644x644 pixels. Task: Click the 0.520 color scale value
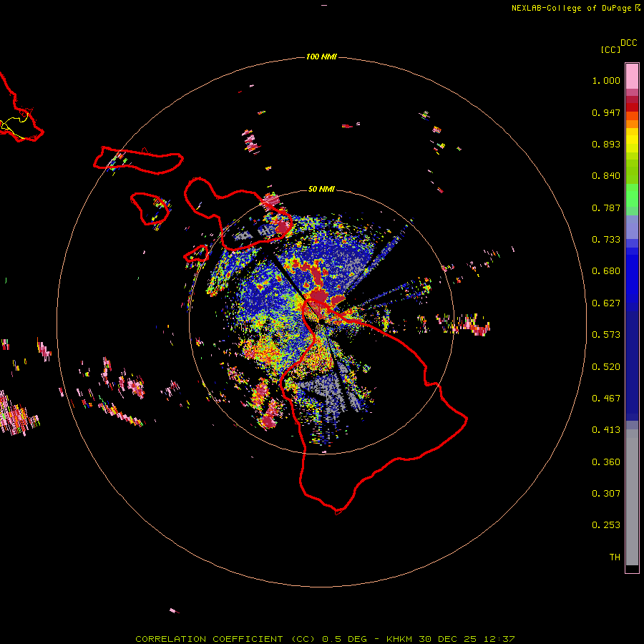click(606, 367)
